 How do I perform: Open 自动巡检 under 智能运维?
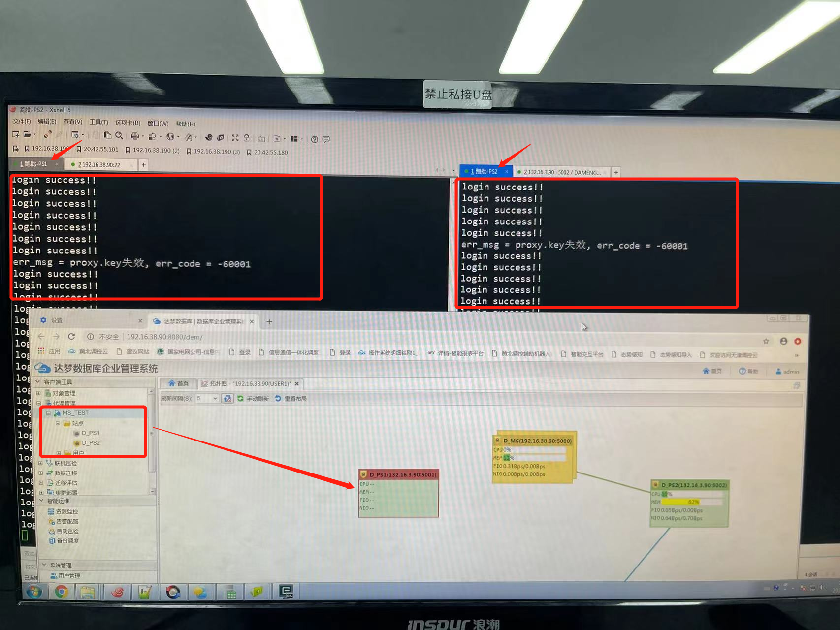pos(64,531)
